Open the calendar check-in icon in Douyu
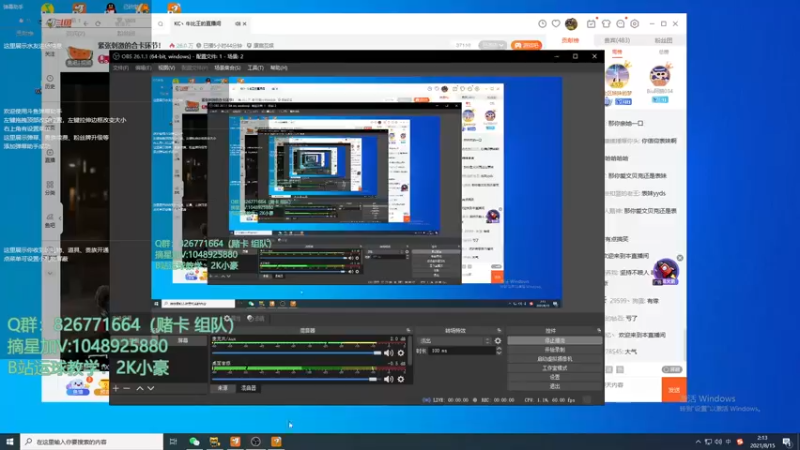 [591, 23]
